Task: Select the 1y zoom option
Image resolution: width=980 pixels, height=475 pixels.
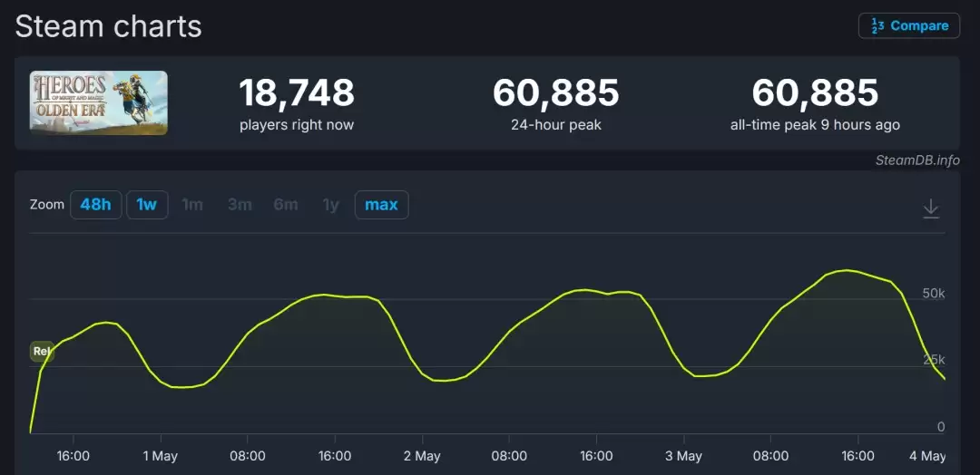Action: point(330,205)
